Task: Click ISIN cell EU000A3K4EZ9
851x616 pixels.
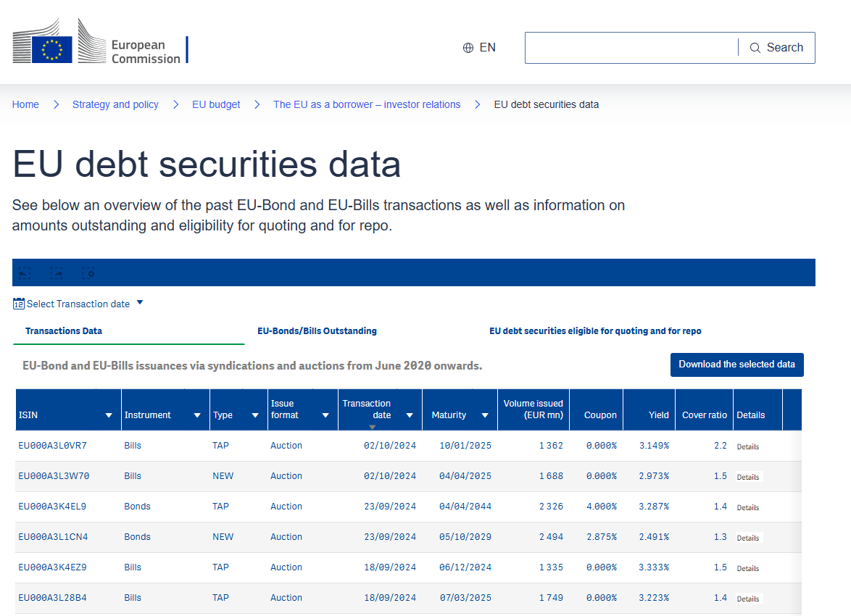Action: 53,567
